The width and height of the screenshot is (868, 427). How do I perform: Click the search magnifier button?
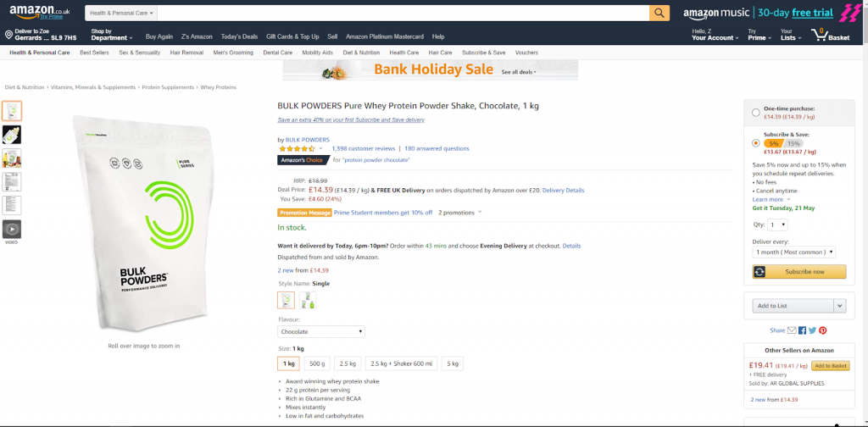click(x=659, y=13)
